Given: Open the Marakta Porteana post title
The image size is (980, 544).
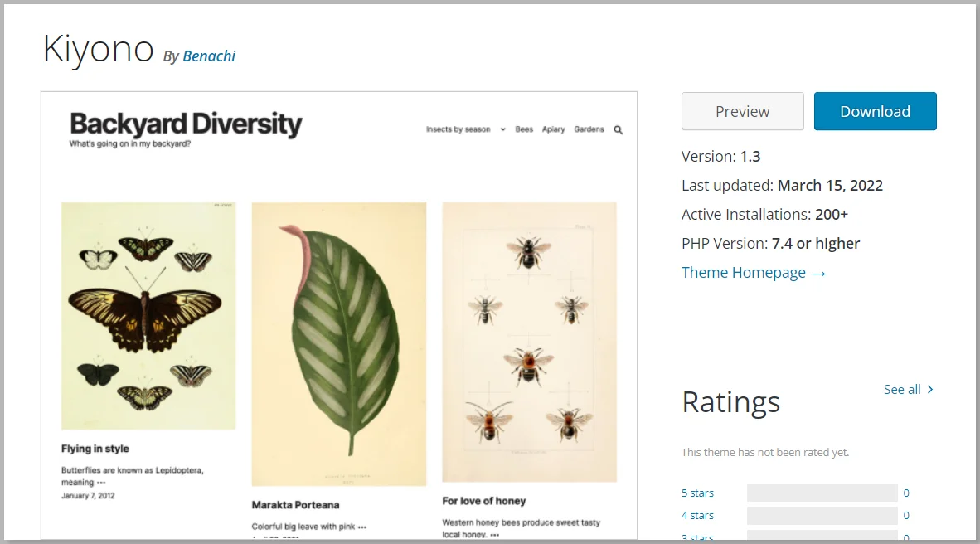Looking at the screenshot, I should pyautogui.click(x=296, y=504).
